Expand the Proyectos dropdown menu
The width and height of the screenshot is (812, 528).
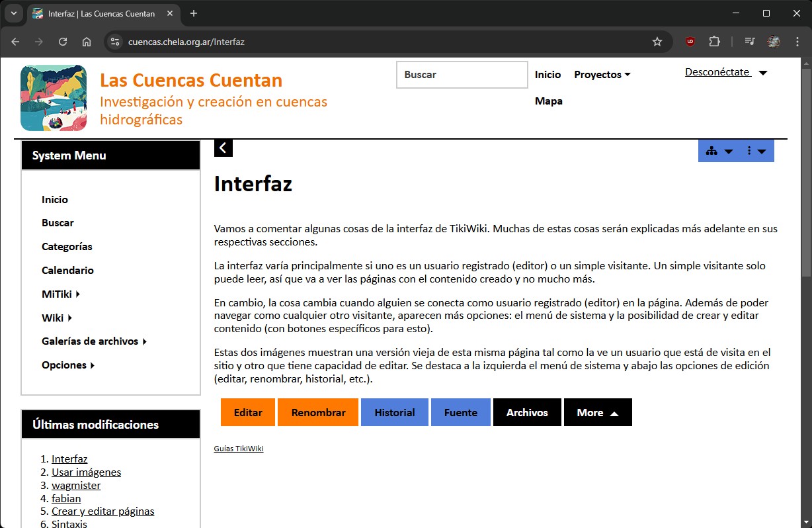pyautogui.click(x=602, y=75)
